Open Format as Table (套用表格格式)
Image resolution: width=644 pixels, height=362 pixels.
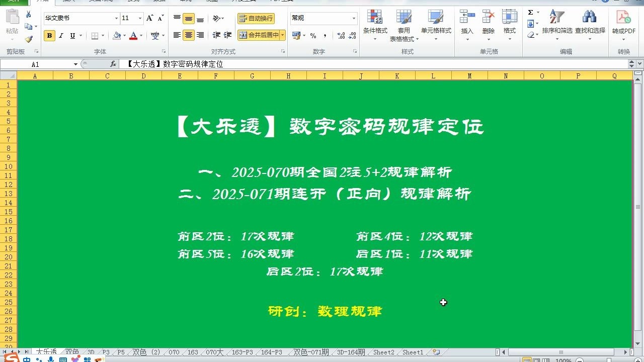404,25
